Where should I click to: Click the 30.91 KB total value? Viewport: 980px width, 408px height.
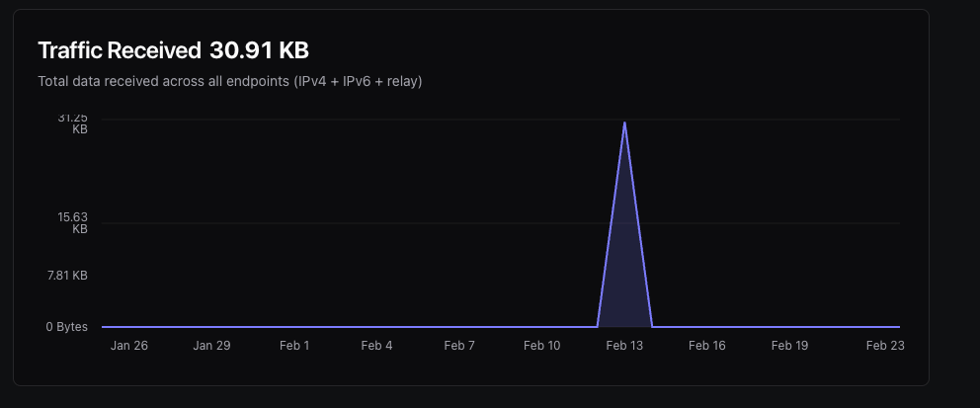click(x=260, y=50)
